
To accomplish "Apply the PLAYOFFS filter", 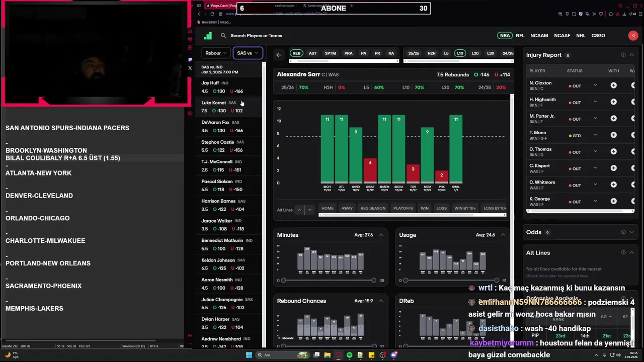I will tap(403, 208).
